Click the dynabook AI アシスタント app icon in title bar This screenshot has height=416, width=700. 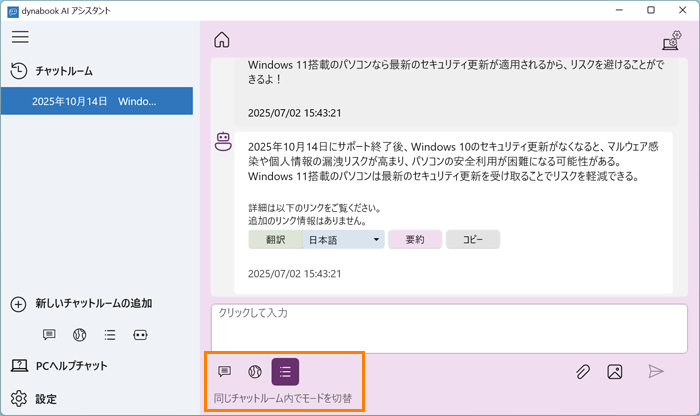point(13,11)
